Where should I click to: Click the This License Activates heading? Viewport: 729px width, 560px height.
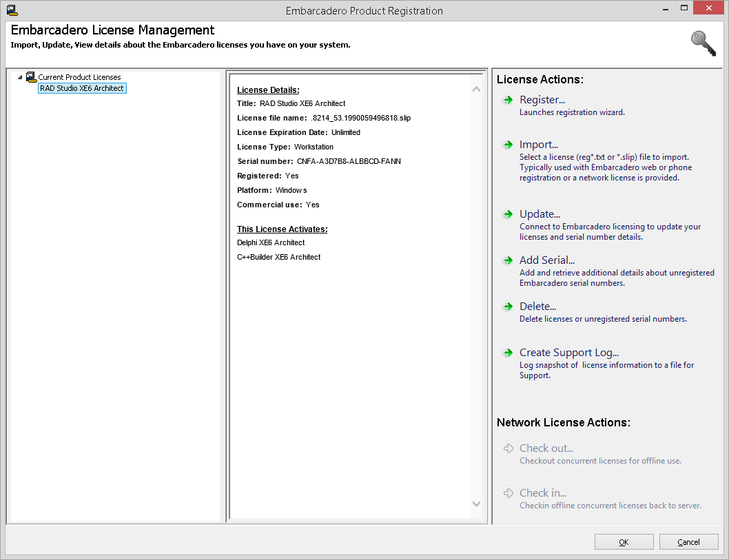point(283,229)
